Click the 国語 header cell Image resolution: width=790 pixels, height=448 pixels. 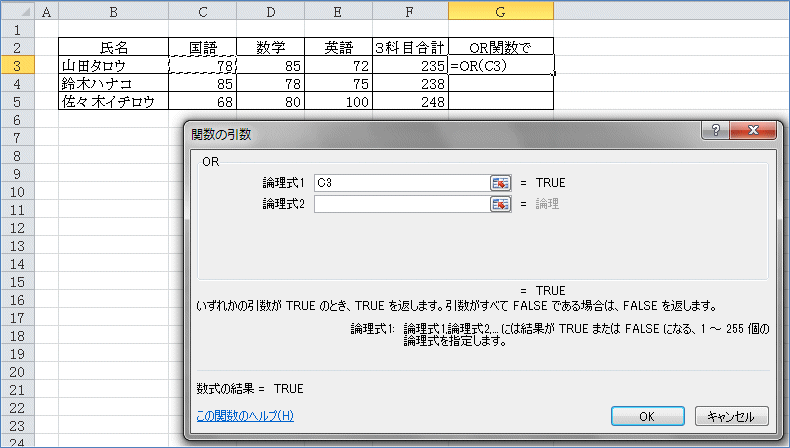(203, 47)
